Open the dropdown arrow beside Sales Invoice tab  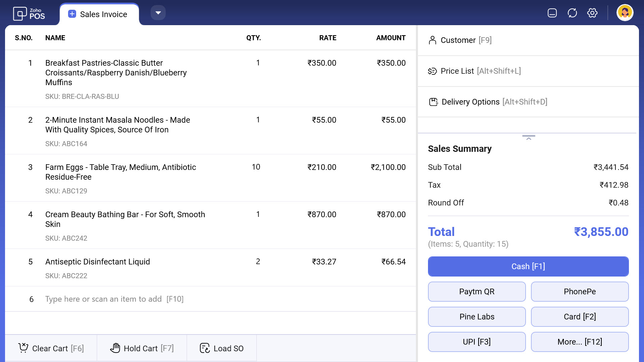tap(158, 13)
